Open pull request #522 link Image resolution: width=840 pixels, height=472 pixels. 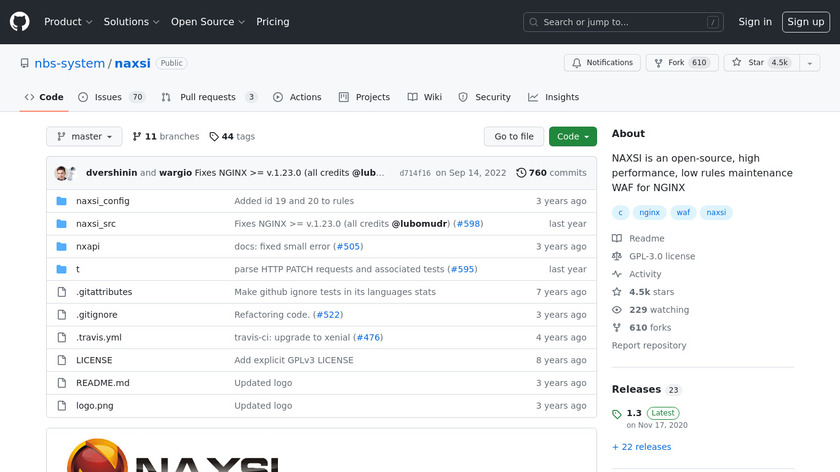click(x=328, y=314)
